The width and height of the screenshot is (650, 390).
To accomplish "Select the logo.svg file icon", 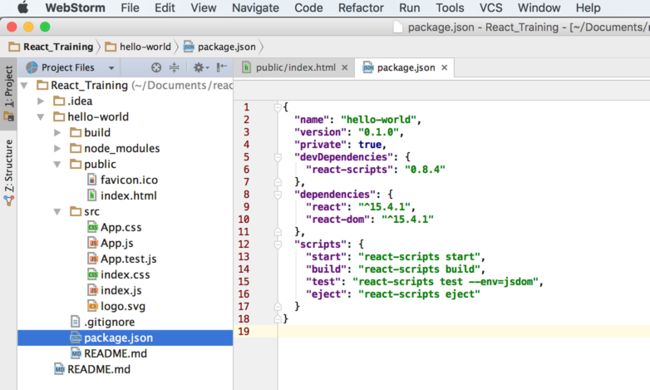I will click(x=92, y=306).
